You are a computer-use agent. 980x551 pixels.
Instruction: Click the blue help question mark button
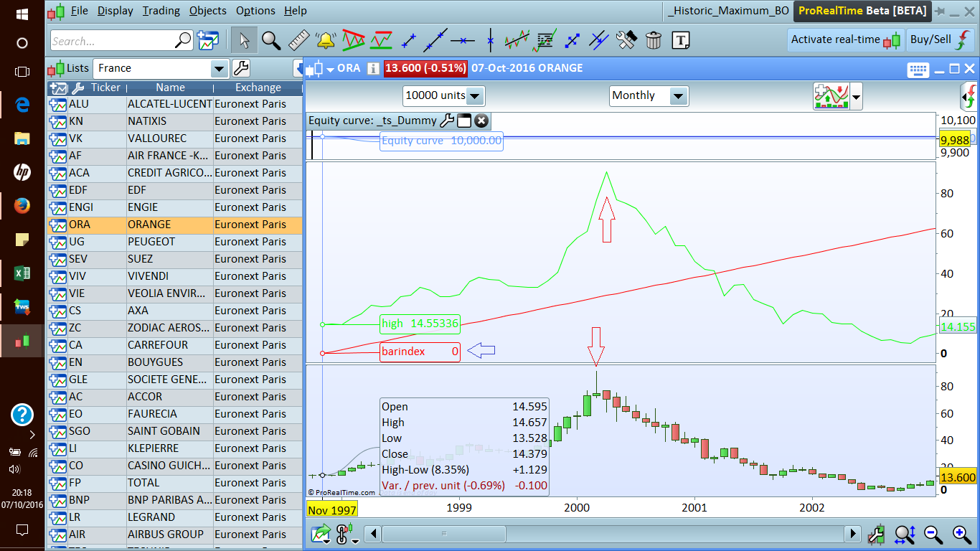pyautogui.click(x=22, y=415)
